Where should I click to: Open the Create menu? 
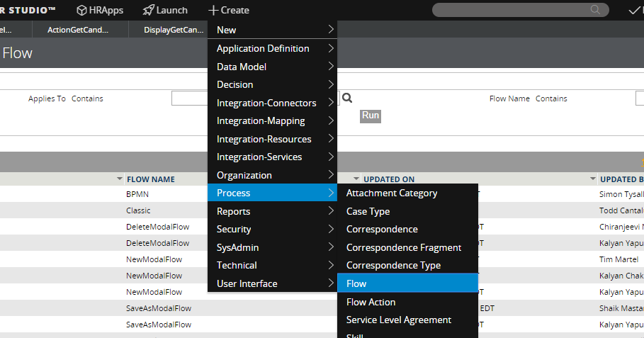pos(229,10)
